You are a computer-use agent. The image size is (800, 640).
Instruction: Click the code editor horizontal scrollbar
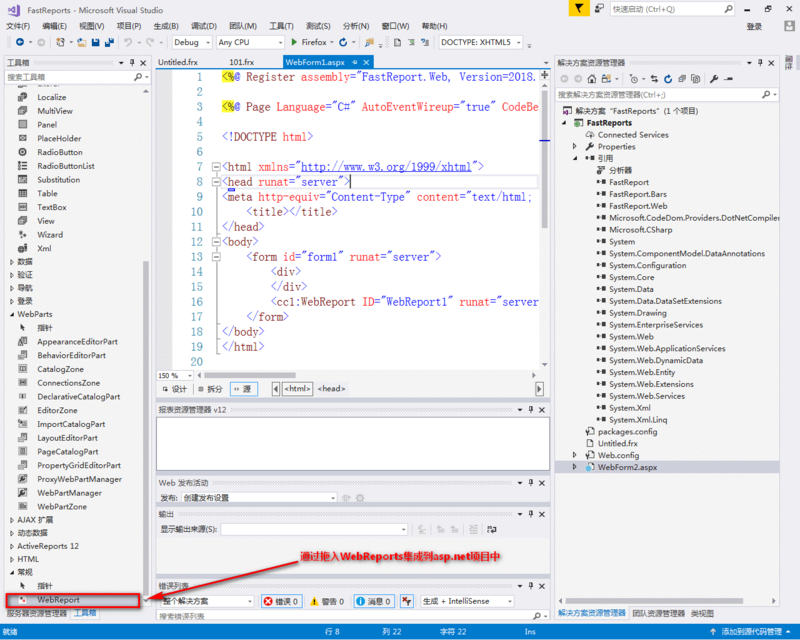[249, 375]
